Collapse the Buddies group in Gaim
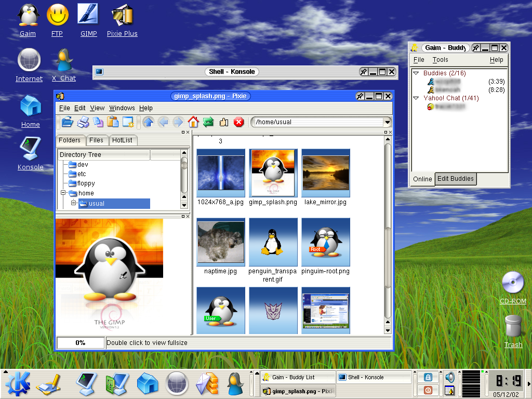 coord(416,73)
